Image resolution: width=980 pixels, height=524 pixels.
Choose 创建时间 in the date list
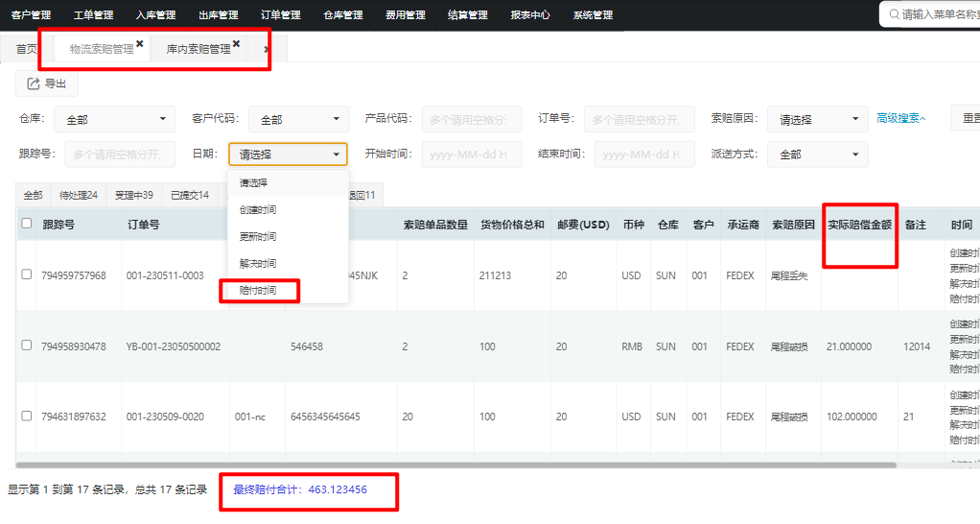pyautogui.click(x=288, y=209)
